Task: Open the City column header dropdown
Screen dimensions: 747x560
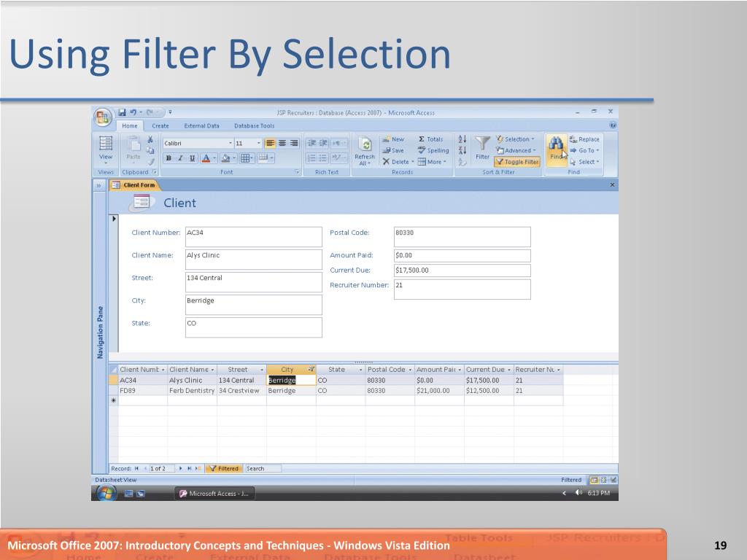Action: point(311,370)
